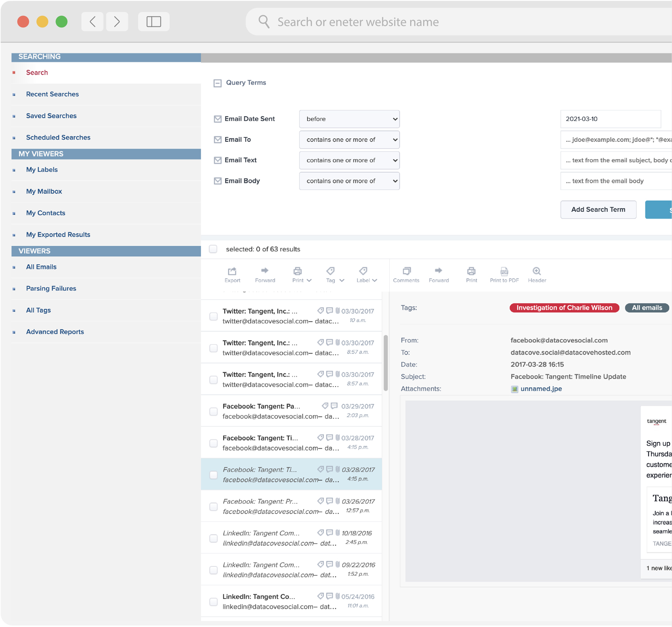
Task: Click tag icon on Twitter email at 10 a.m.
Action: tap(321, 311)
